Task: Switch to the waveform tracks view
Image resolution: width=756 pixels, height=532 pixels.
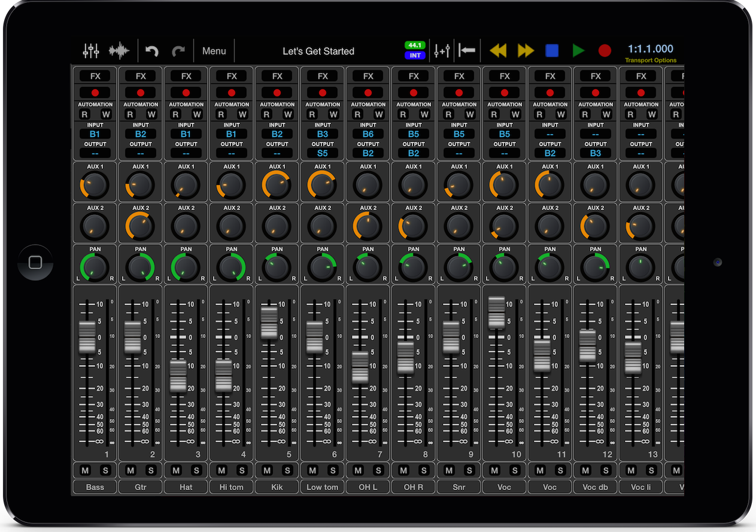Action: click(120, 51)
